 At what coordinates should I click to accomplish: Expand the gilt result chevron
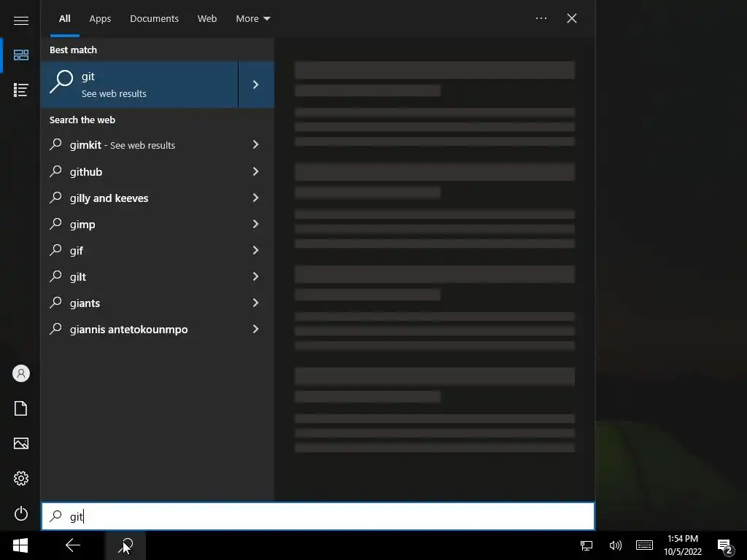(256, 276)
